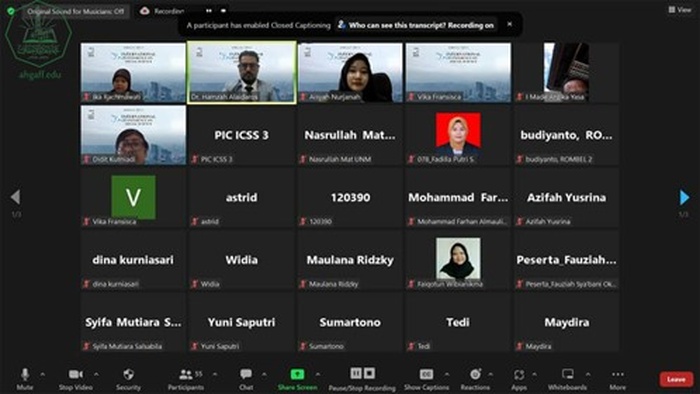
Task: Select Dr. Hamzah Alaidaros video tile
Action: click(x=242, y=72)
